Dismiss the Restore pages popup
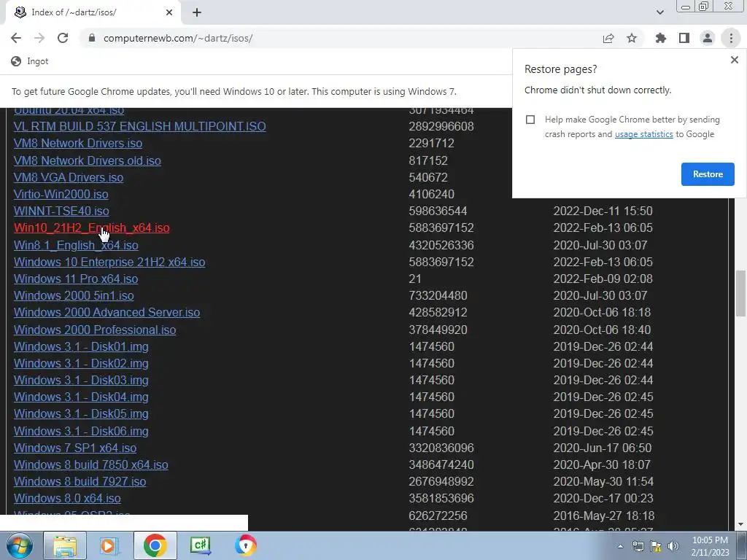The image size is (747, 560). point(734,60)
